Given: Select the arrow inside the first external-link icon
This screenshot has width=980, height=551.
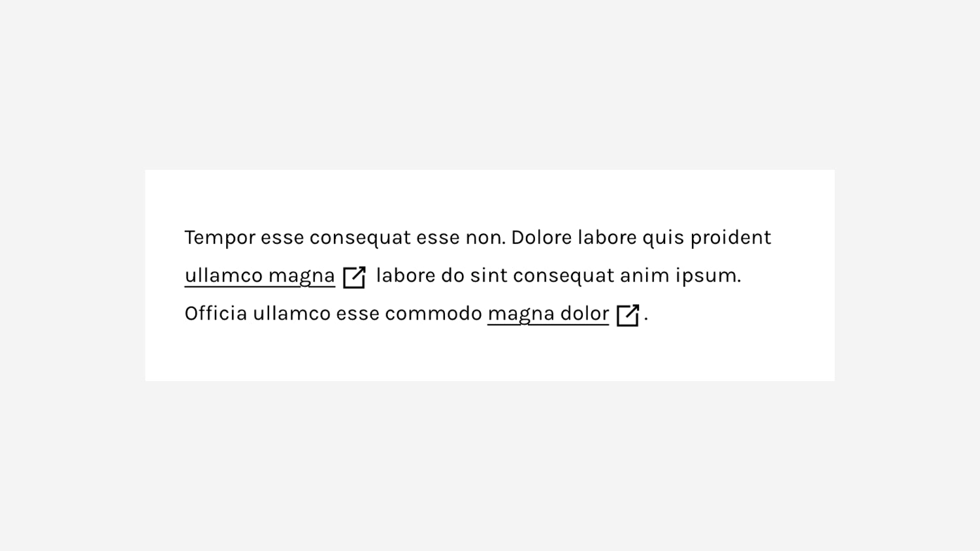Looking at the screenshot, I should pos(357,273).
